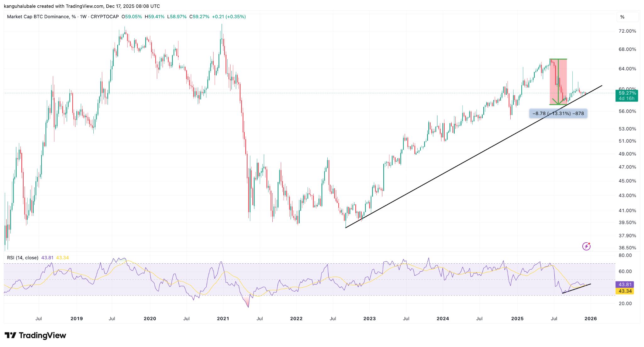
Task: Click the 80.00 level on the RSI axis
Action: (x=625, y=255)
